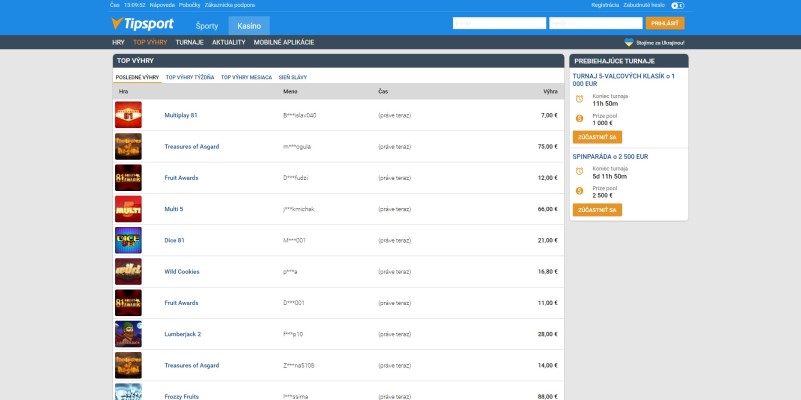Click the 66,00 € win amount
801x400 pixels.
click(x=548, y=209)
